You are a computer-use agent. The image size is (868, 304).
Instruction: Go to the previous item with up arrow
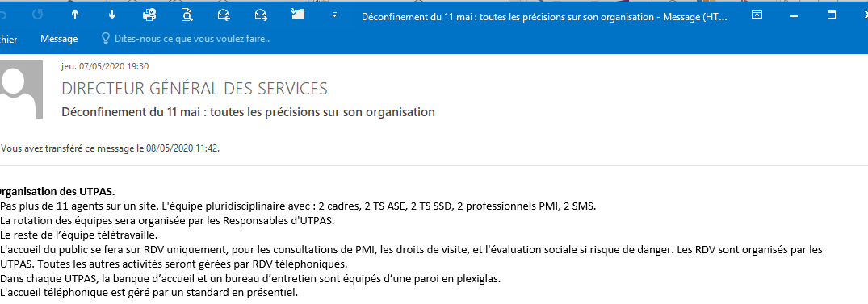click(x=75, y=15)
